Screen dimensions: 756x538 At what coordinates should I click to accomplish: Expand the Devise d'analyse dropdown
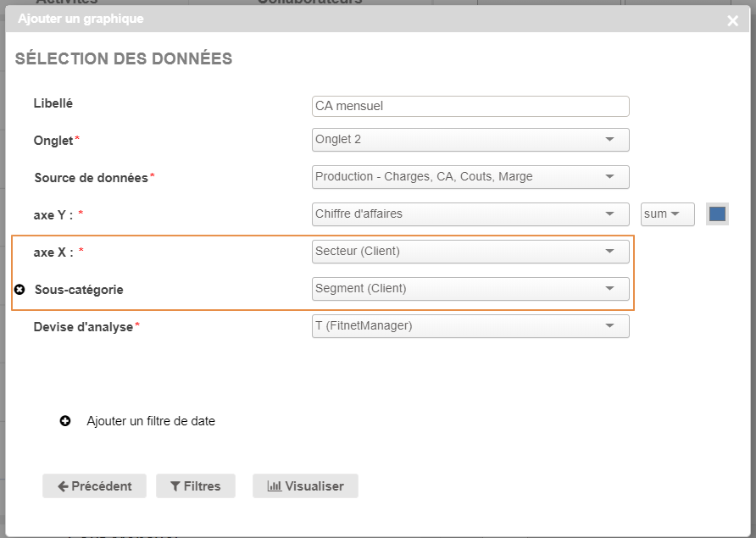coord(470,326)
